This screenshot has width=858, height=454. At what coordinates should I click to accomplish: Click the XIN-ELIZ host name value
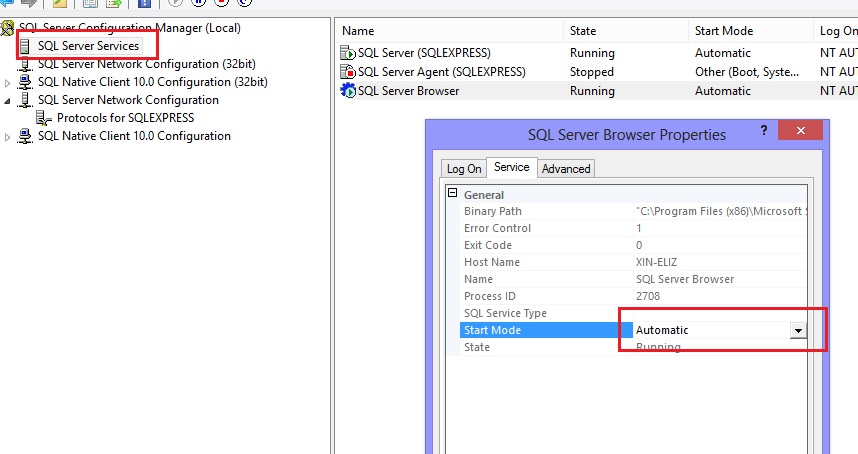657,263
